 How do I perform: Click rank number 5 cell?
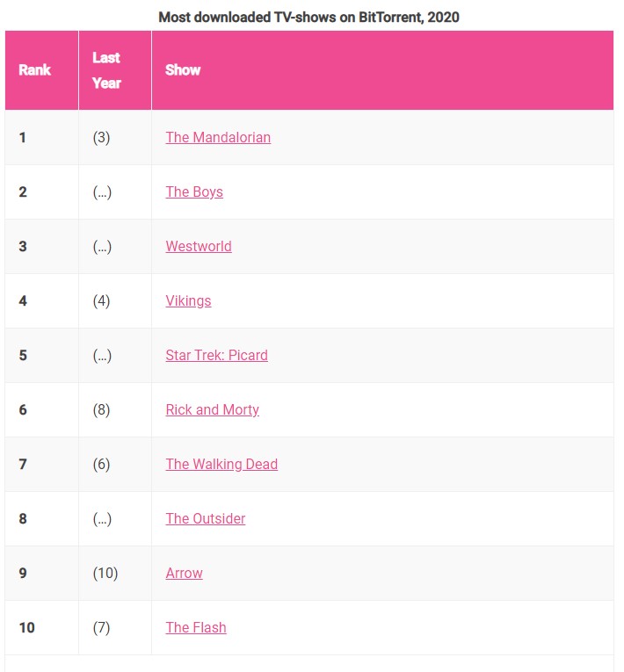click(x=23, y=355)
